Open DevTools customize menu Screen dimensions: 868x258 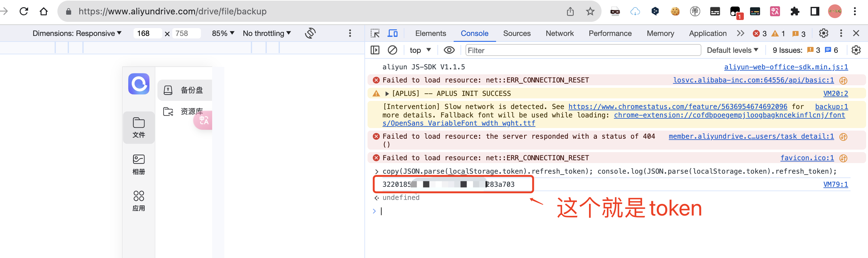point(841,33)
